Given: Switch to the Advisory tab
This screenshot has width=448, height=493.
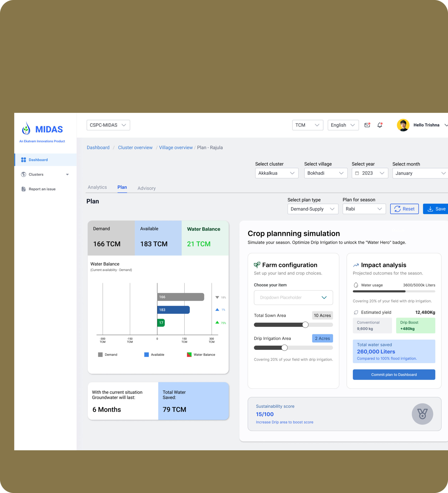Looking at the screenshot, I should [x=146, y=188].
